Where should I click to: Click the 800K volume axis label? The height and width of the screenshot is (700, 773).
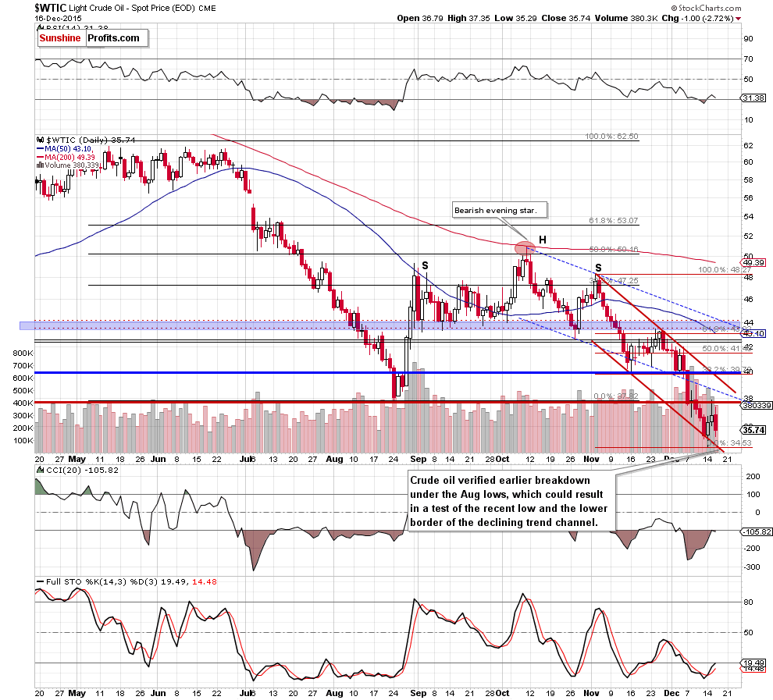[23, 353]
